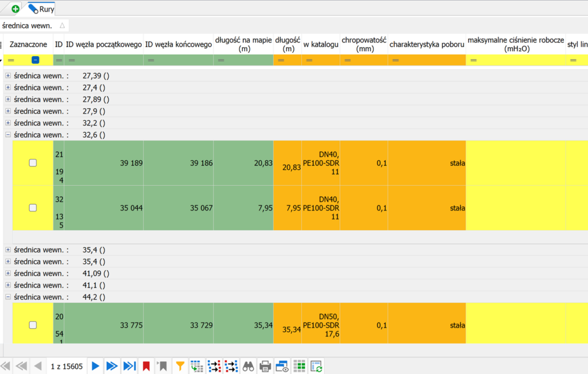Image resolution: width=588 pixels, height=374 pixels.
Task: Click filter field under ID węzła końcowego
Action: 178,60
